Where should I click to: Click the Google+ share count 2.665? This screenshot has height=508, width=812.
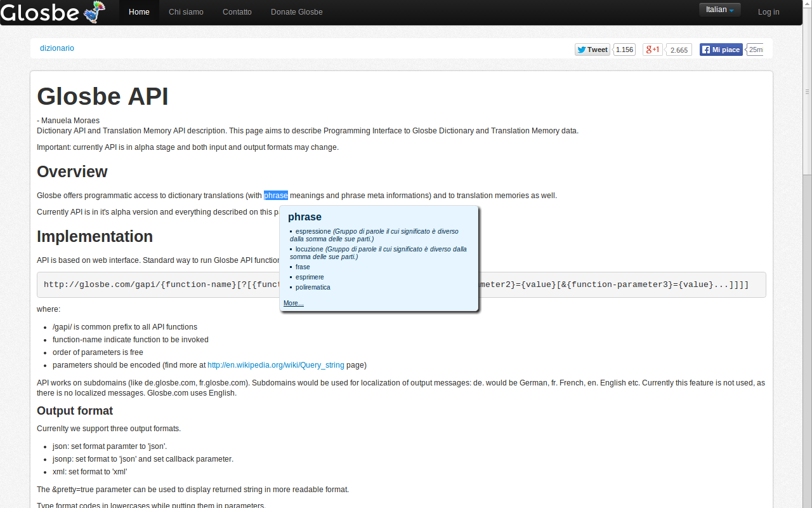coord(679,50)
